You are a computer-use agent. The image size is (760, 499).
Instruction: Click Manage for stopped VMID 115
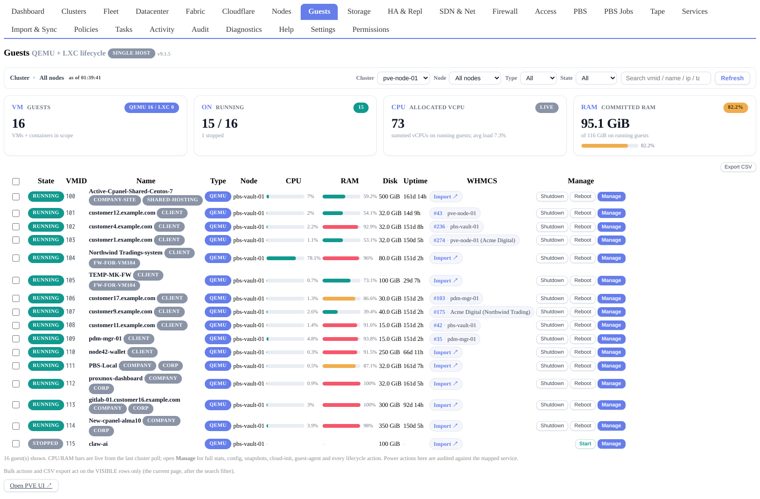(x=611, y=444)
